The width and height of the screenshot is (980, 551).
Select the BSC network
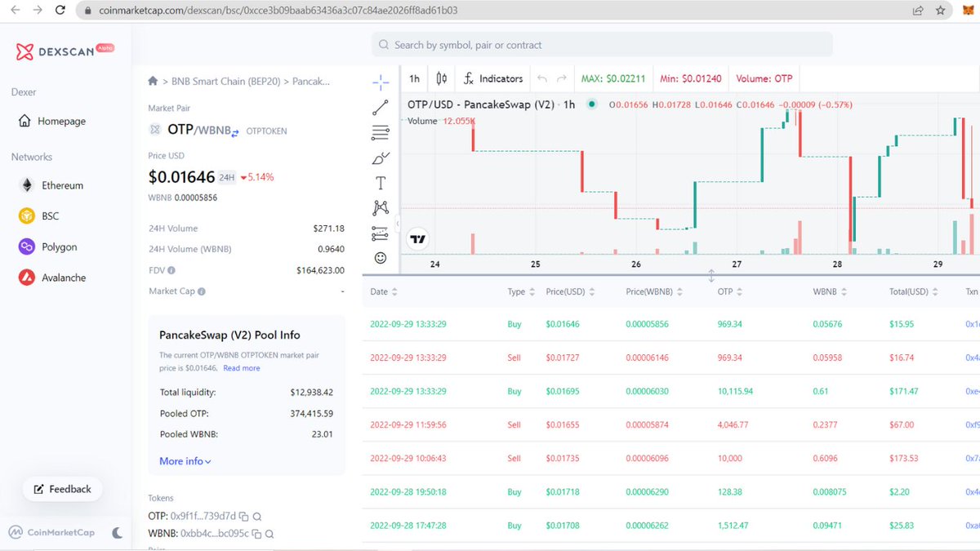(x=41, y=216)
